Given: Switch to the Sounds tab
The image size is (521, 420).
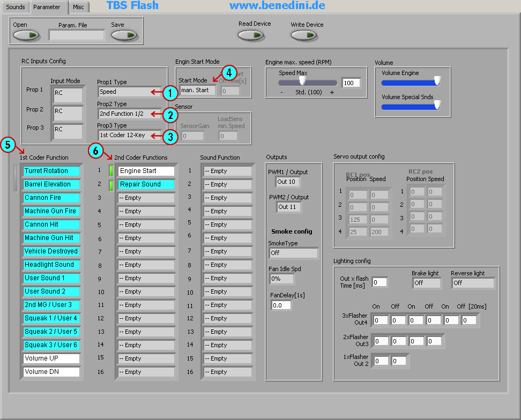Looking at the screenshot, I should (x=14, y=7).
